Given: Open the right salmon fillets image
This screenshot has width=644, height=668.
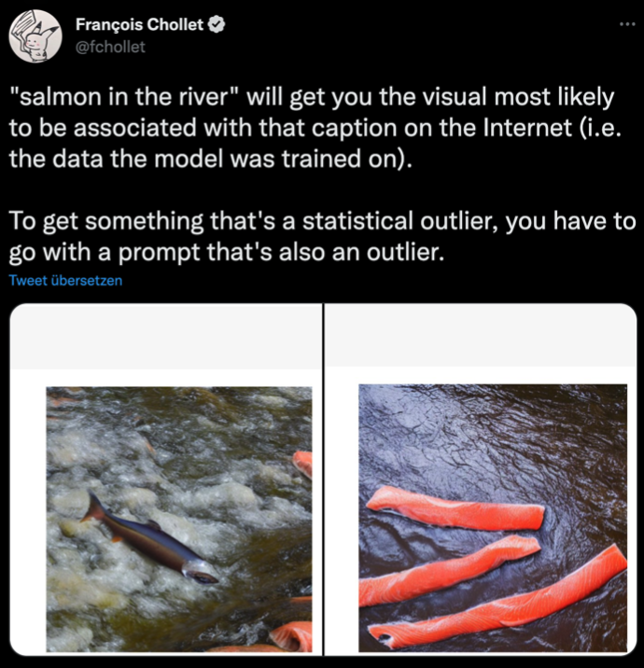Looking at the screenshot, I should pyautogui.click(x=493, y=518).
